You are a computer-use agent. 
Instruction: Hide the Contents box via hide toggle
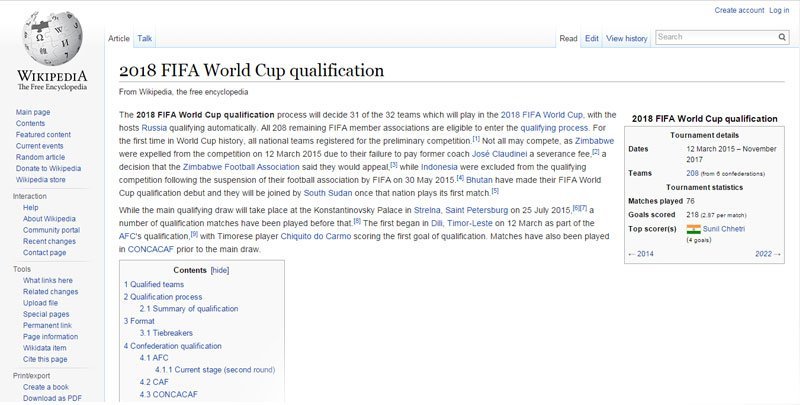click(x=220, y=270)
